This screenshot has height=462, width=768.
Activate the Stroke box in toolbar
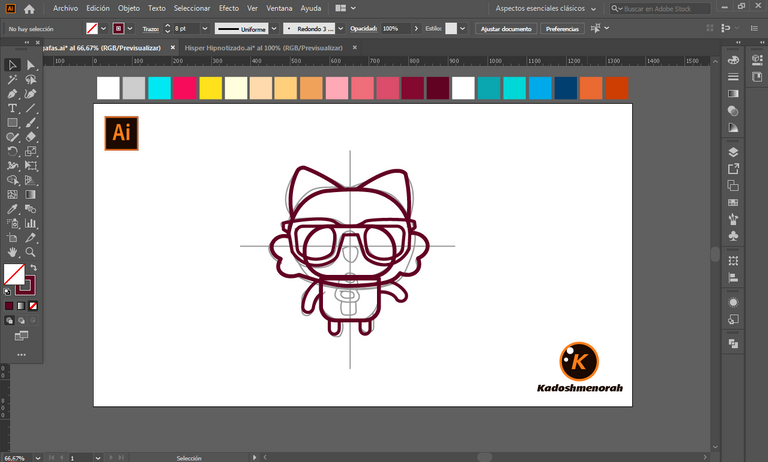[x=26, y=286]
